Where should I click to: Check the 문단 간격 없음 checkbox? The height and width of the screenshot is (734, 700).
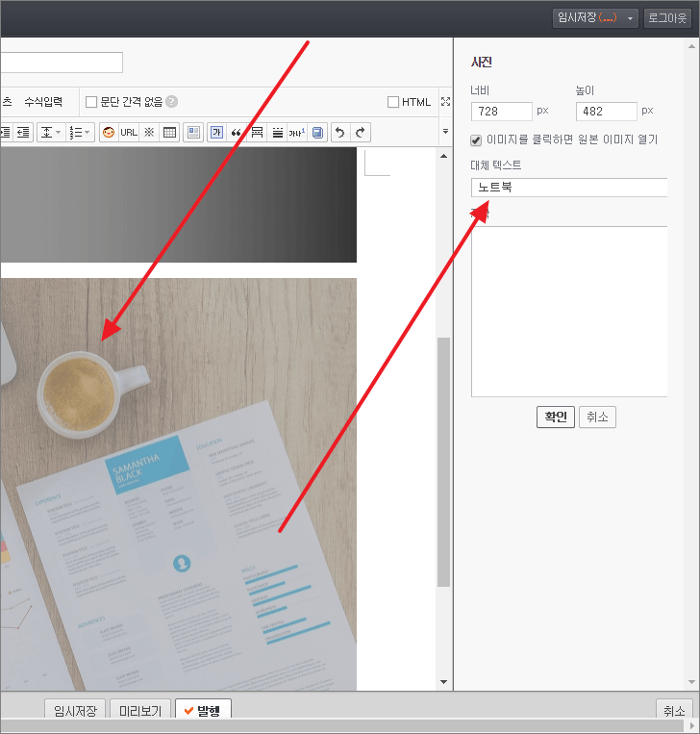91,102
